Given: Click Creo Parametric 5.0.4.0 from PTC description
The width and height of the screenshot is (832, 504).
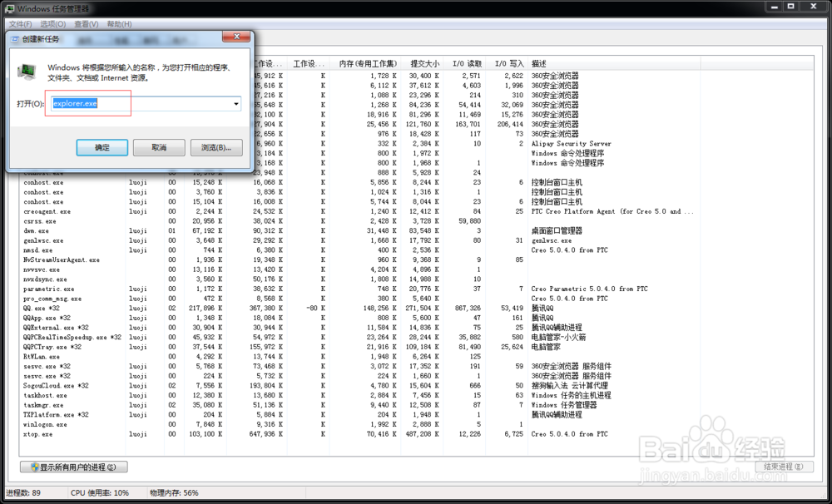Looking at the screenshot, I should 590,289.
